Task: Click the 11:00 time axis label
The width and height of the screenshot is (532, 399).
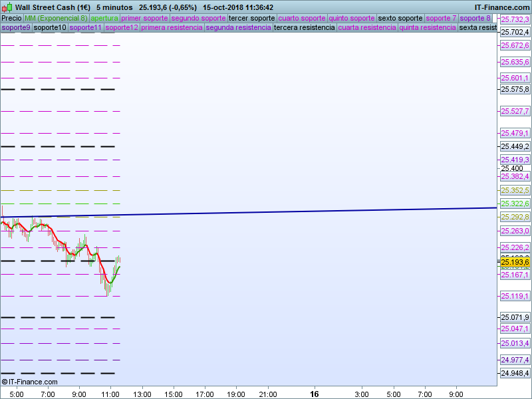Action: pos(110,394)
